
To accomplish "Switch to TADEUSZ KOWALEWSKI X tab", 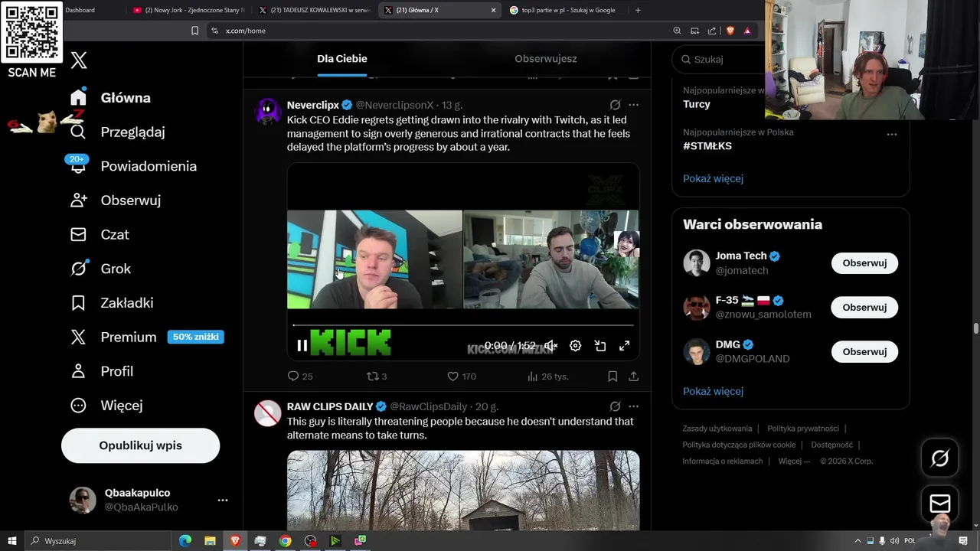I will tap(315, 10).
